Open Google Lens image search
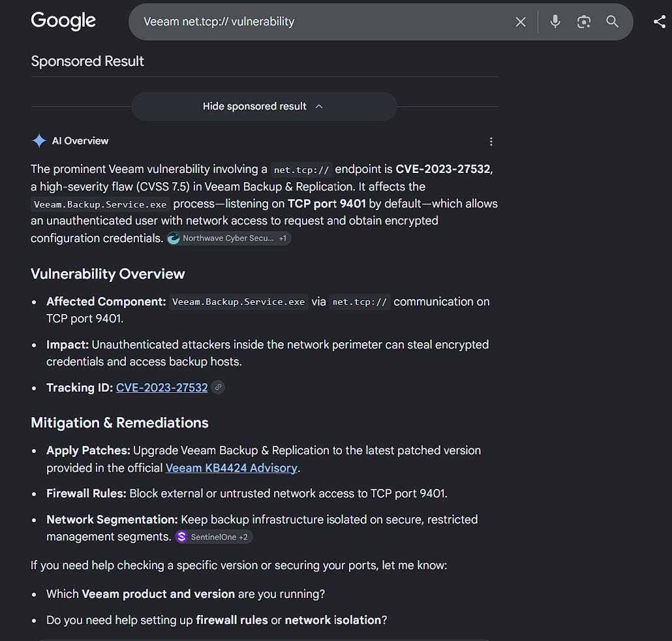The width and height of the screenshot is (672, 641). coord(584,22)
